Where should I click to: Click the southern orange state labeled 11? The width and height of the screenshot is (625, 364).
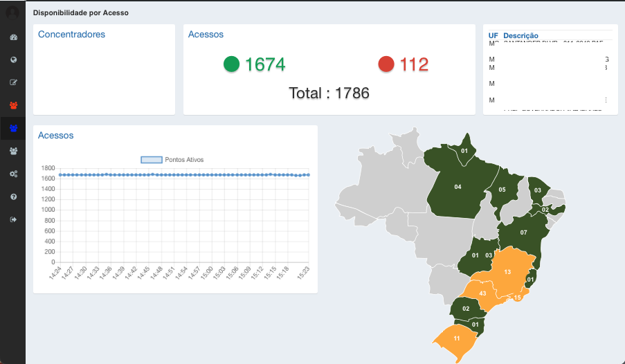(x=456, y=338)
